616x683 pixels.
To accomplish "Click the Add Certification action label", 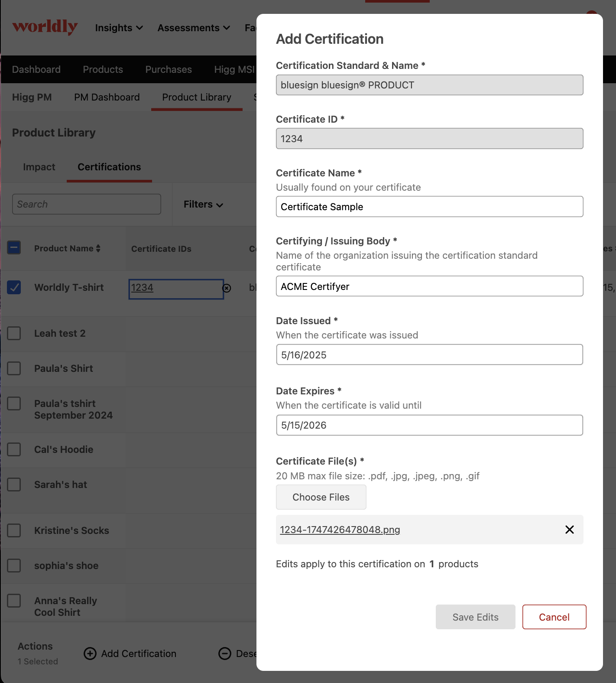I will tap(139, 654).
